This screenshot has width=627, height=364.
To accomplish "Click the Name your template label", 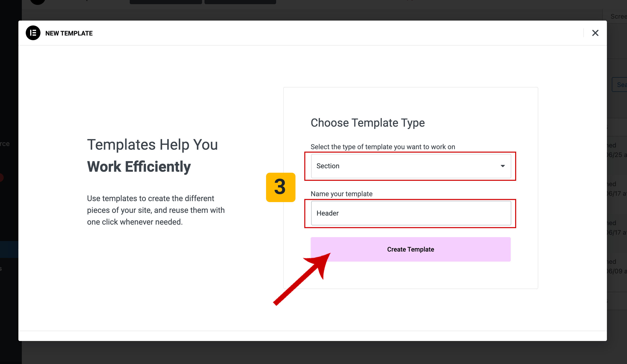I will (341, 194).
